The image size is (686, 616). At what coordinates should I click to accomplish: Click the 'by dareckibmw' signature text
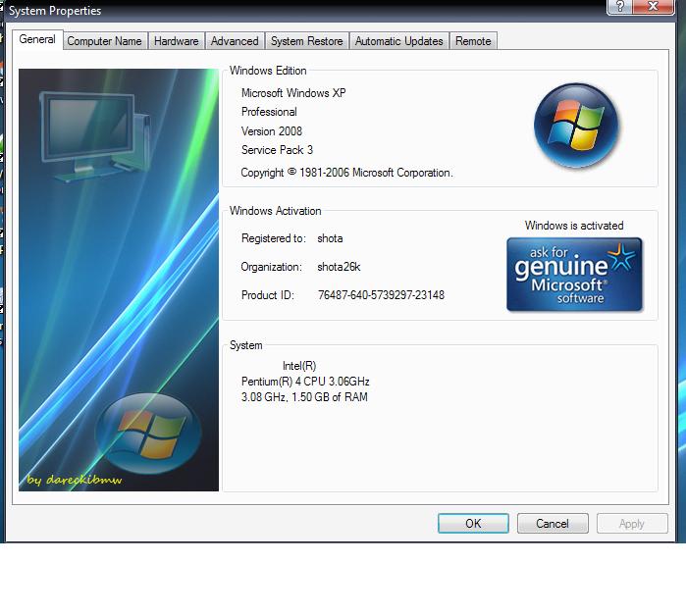[x=75, y=480]
